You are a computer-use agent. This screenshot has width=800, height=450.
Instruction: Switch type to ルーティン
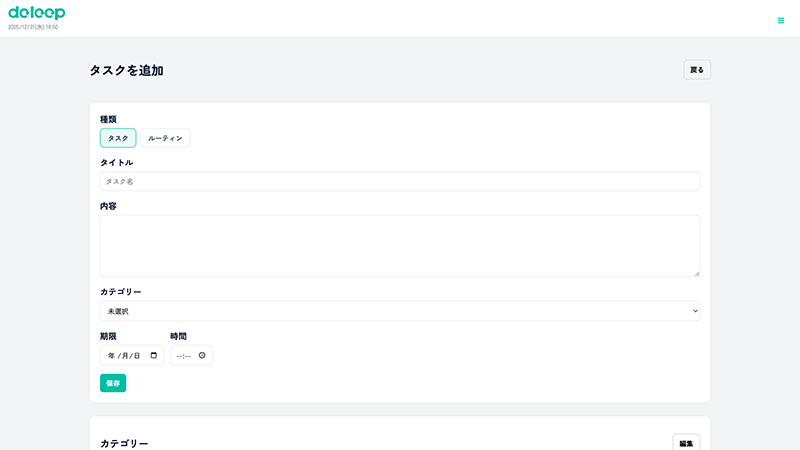pyautogui.click(x=165, y=138)
